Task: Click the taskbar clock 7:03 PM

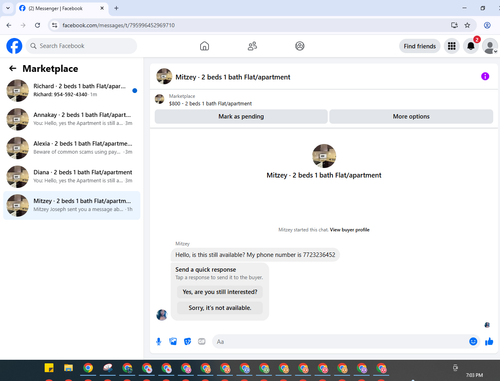Action: point(474,375)
